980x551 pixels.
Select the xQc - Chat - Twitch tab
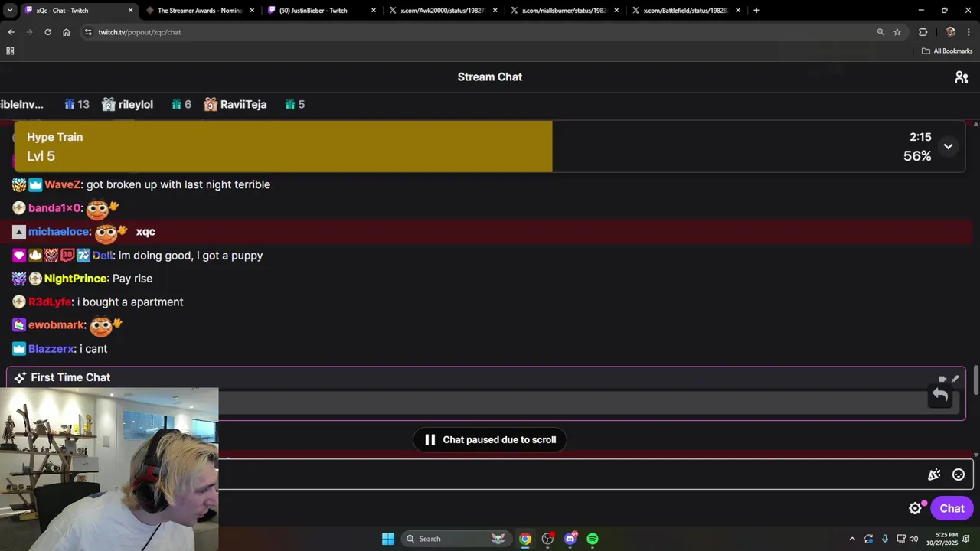click(79, 11)
